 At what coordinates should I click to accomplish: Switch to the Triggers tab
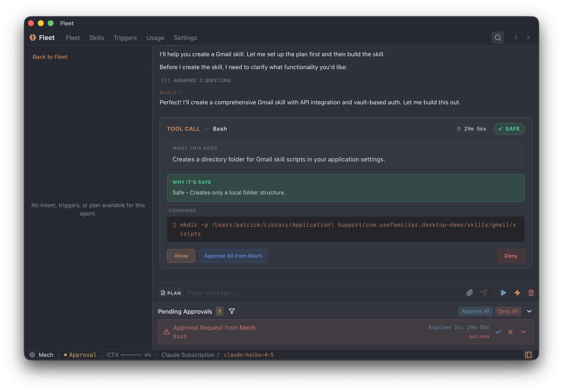click(x=125, y=38)
